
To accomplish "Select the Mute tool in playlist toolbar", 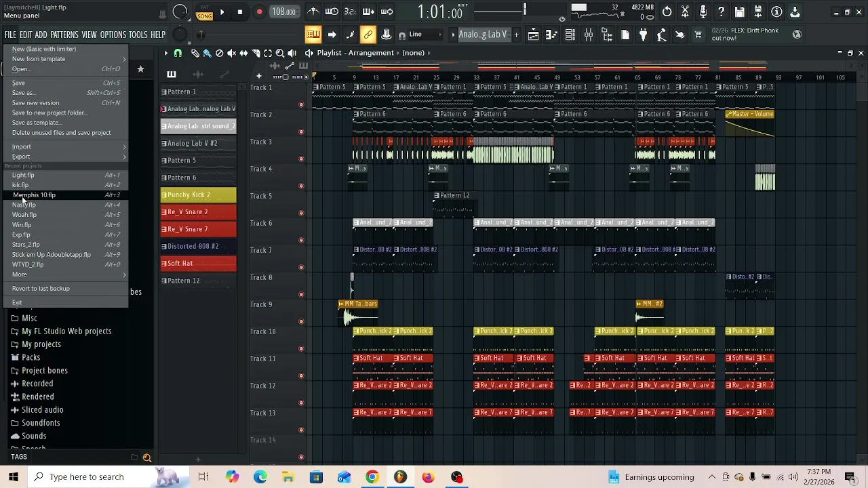I will pyautogui.click(x=231, y=53).
